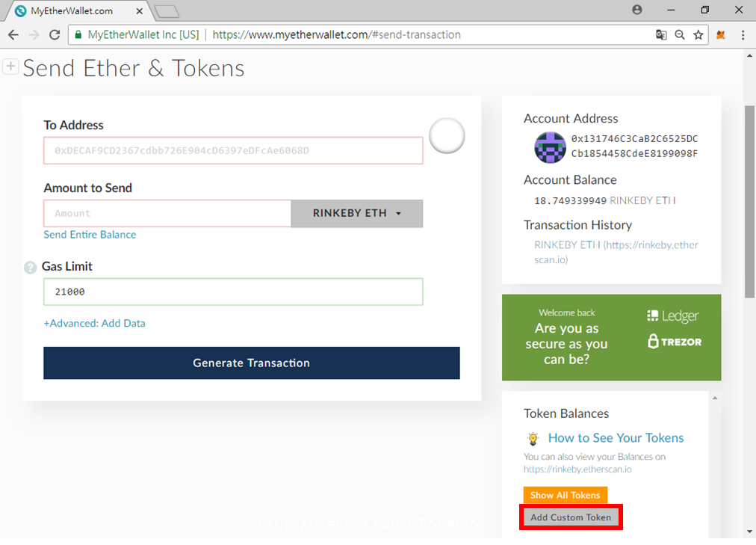Click the Account Balance heading
The image size is (756, 545).
[570, 180]
